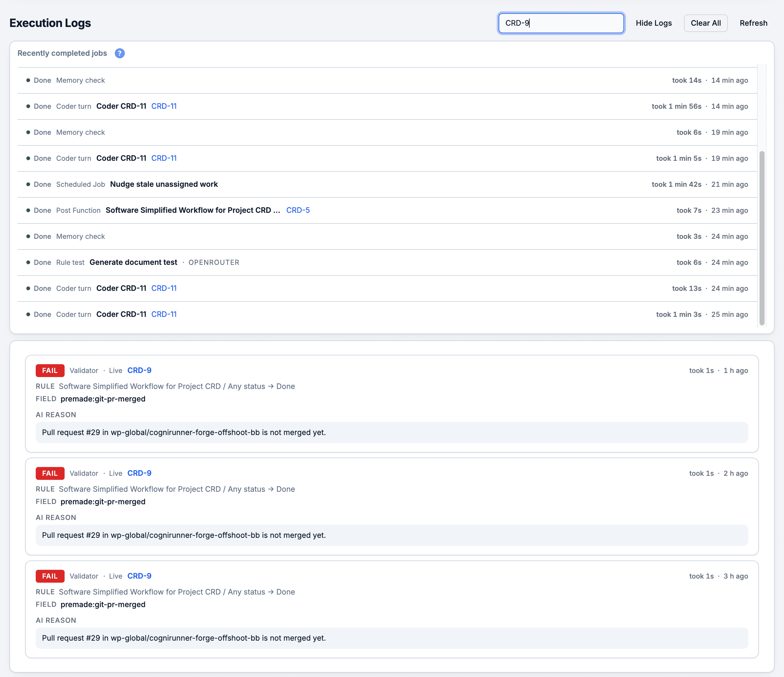Click the help icon beside Recently completed jobs
The height and width of the screenshot is (677, 784).
[119, 53]
